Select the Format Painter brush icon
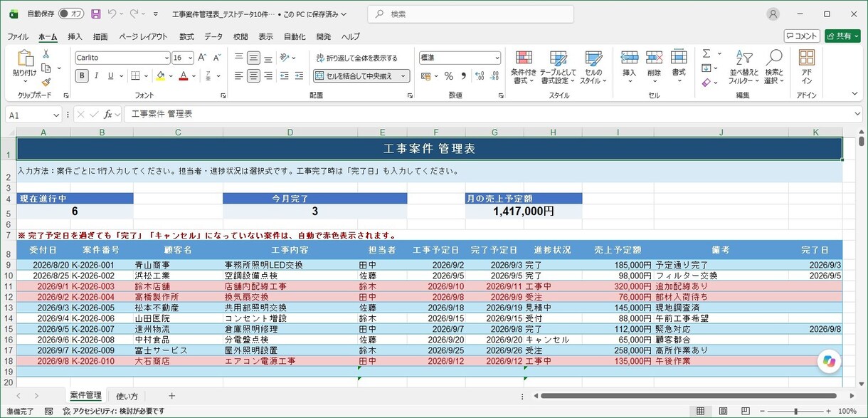This screenshot has height=418, width=868. pos(46,82)
